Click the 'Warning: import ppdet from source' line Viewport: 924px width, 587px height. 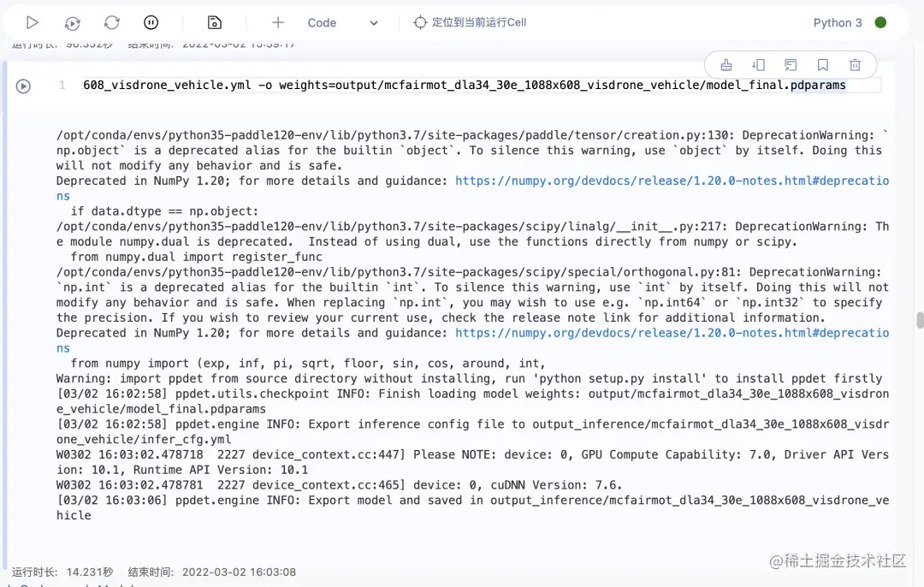click(469, 378)
